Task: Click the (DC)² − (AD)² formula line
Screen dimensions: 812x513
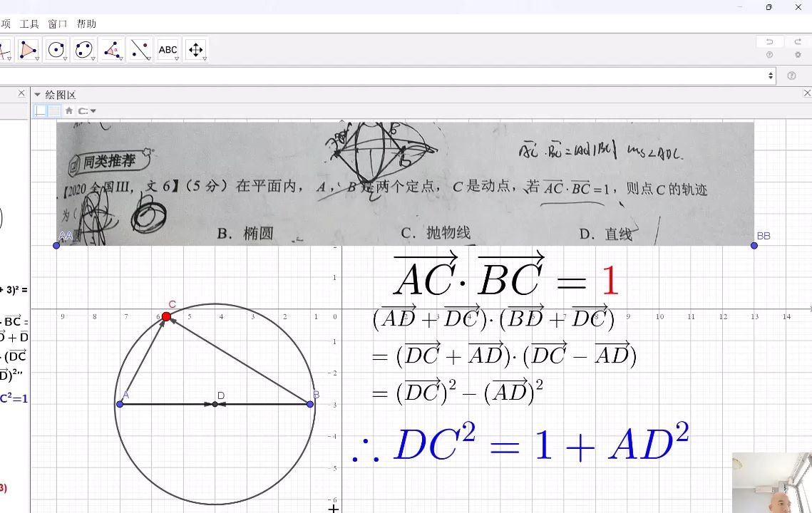Action: [458, 391]
